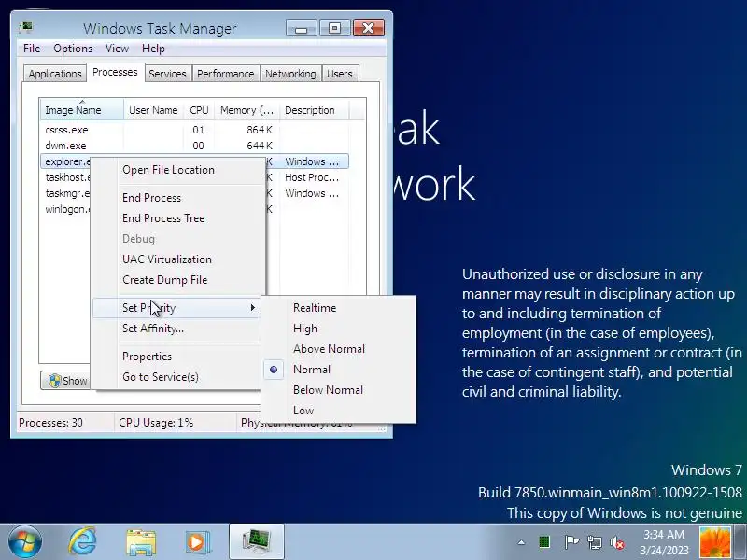Click the 644 K memory value
This screenshot has height=560, width=747.
[260, 146]
